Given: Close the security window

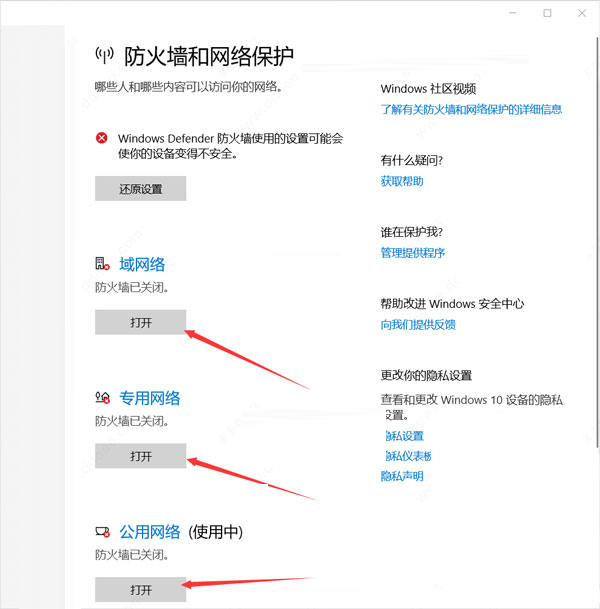Looking at the screenshot, I should click(x=582, y=13).
